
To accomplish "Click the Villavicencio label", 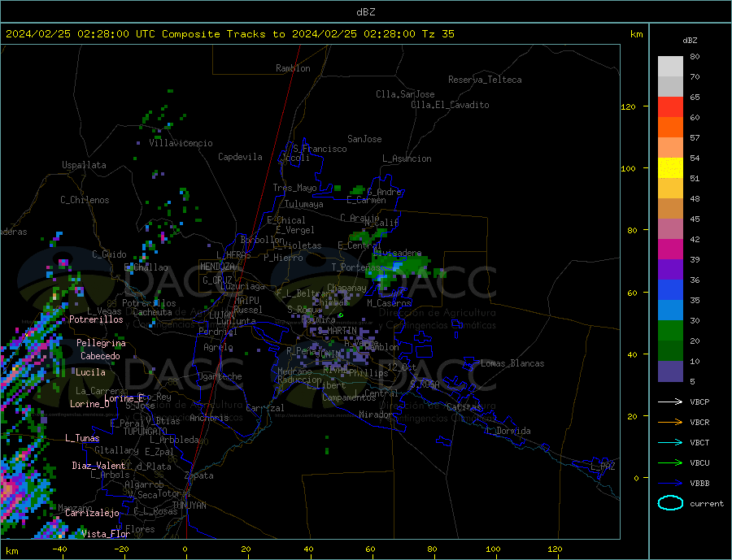I will (181, 143).
